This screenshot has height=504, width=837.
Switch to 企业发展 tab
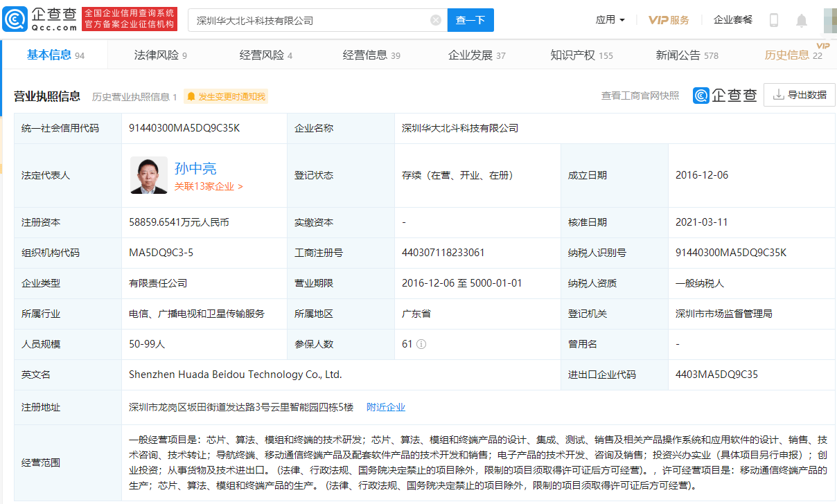click(x=477, y=55)
